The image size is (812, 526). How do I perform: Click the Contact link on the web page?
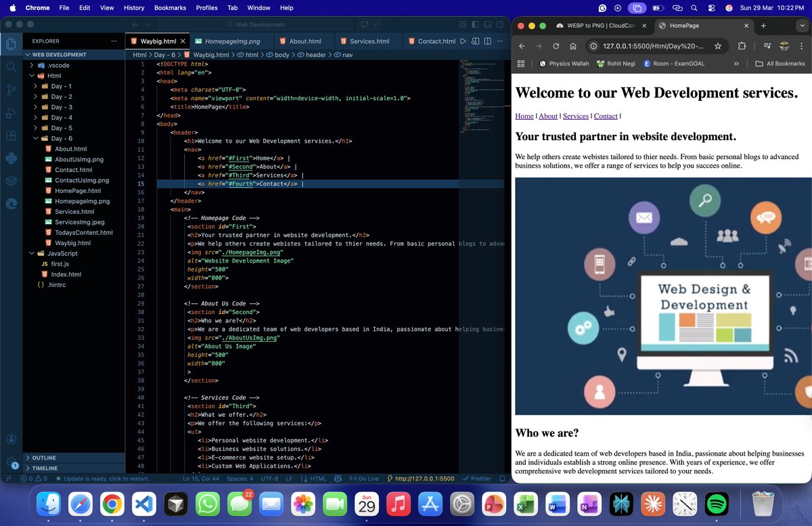tap(606, 116)
